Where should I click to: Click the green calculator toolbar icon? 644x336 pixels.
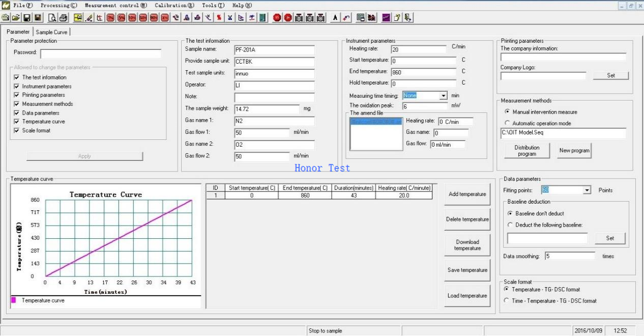point(262,18)
